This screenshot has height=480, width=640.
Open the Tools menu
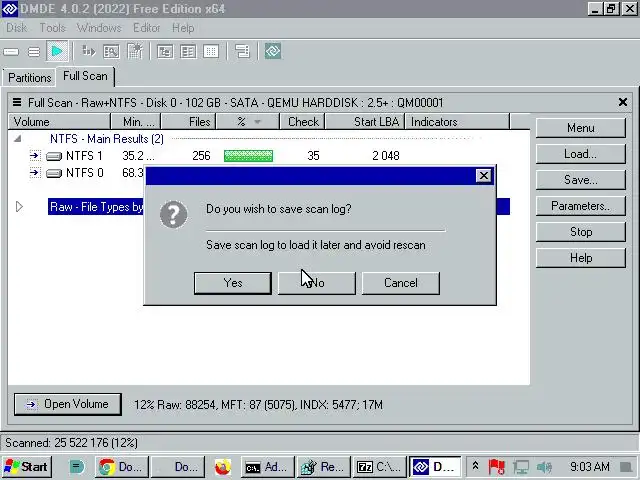click(x=53, y=28)
